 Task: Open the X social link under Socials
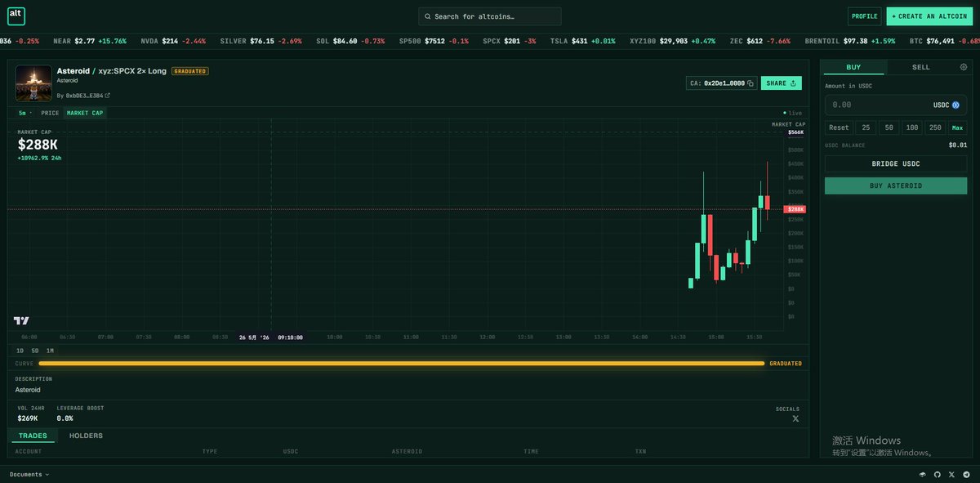[795, 418]
